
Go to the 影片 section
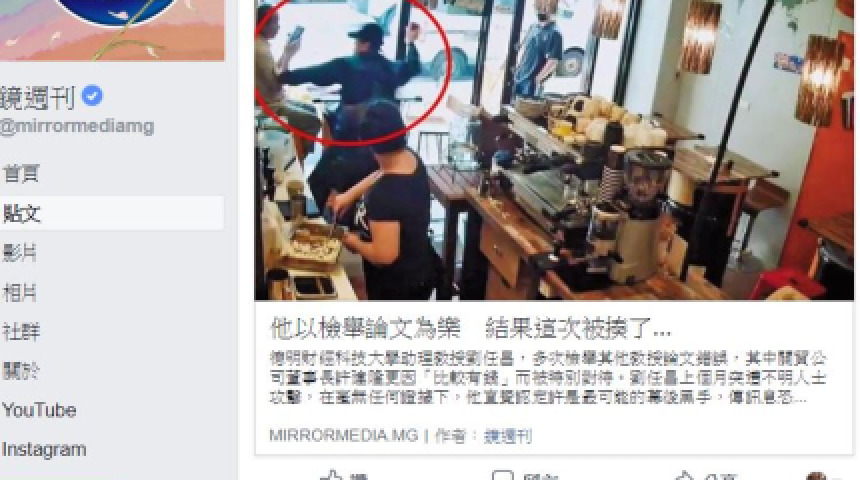pos(20,253)
